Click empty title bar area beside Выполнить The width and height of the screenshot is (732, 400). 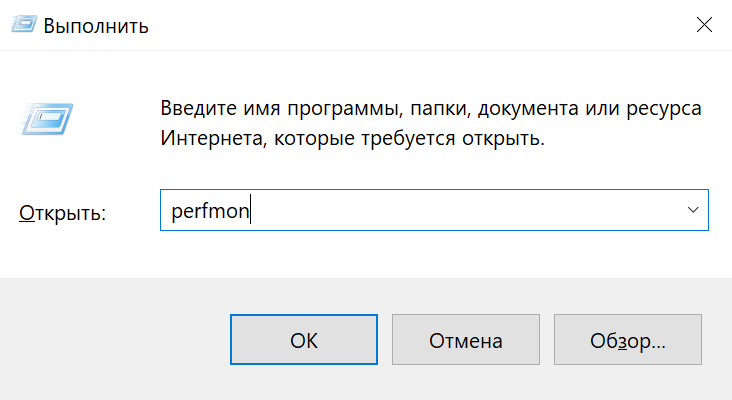tap(400, 25)
